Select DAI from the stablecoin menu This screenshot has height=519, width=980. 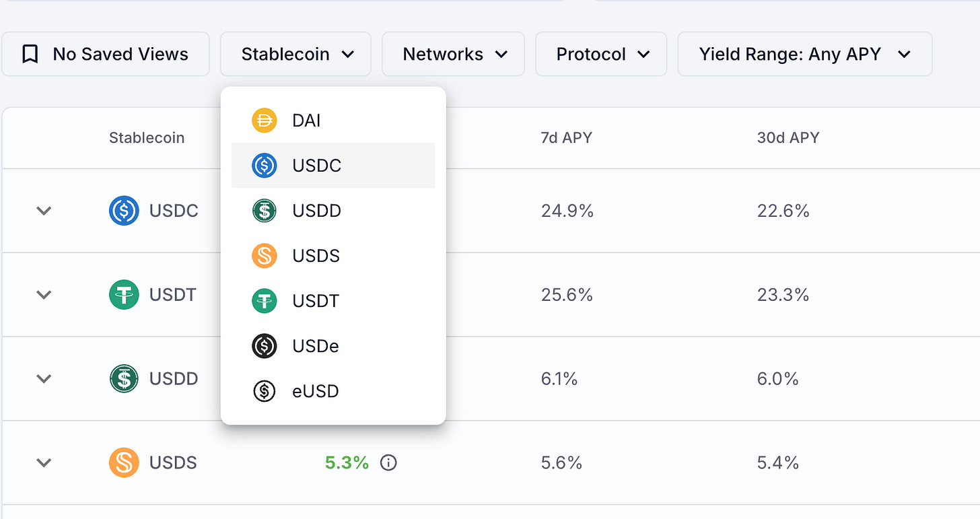(x=333, y=120)
